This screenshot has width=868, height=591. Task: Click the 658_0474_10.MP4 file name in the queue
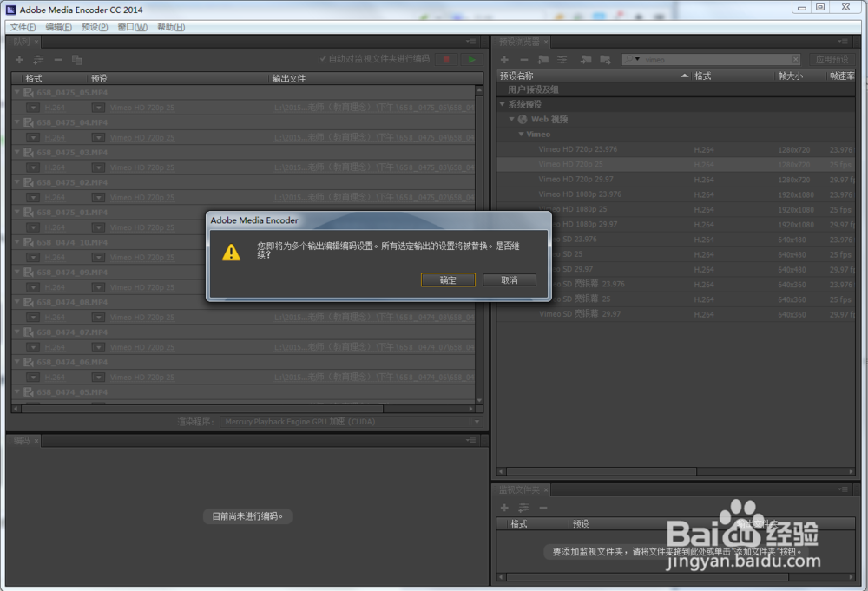[72, 242]
